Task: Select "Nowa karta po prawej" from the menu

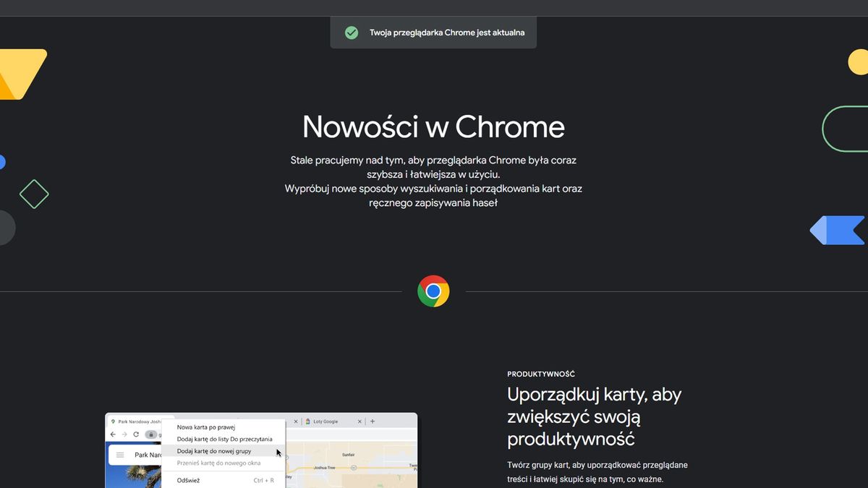Action: (206, 427)
